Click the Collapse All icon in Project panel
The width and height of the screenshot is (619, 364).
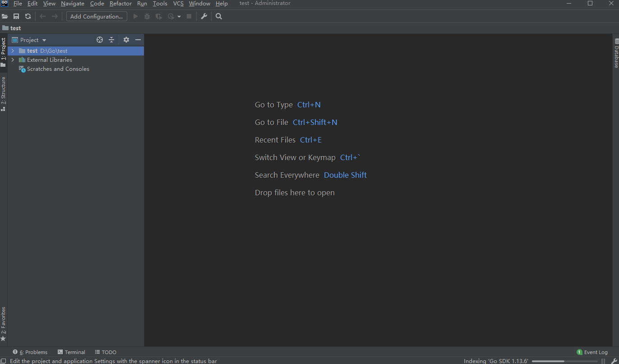point(111,40)
